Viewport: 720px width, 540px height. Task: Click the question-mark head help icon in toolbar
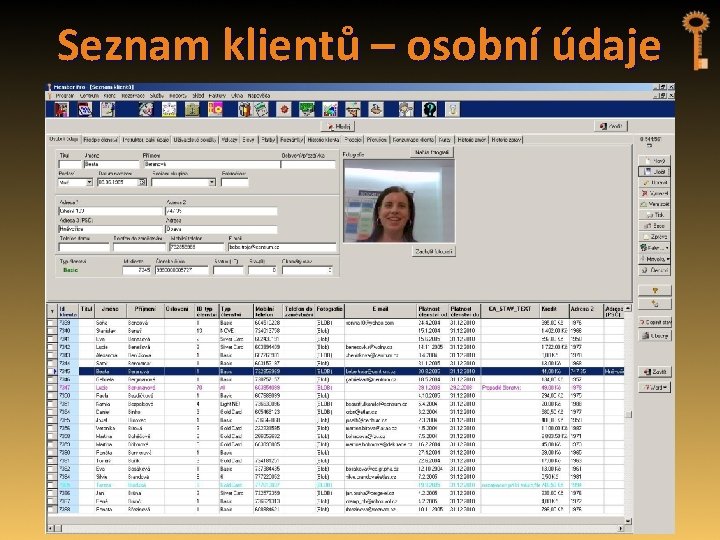click(x=430, y=109)
